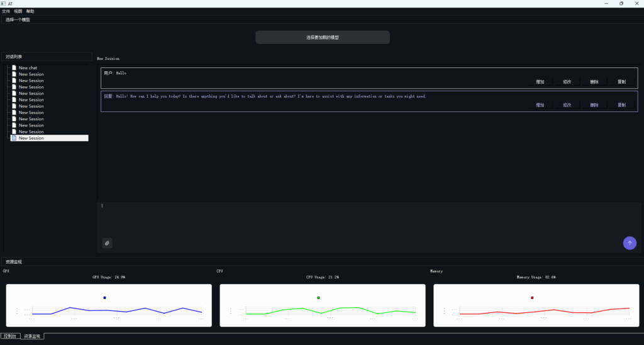Click the New chat document icon
The height and width of the screenshot is (345, 644).
click(x=14, y=68)
